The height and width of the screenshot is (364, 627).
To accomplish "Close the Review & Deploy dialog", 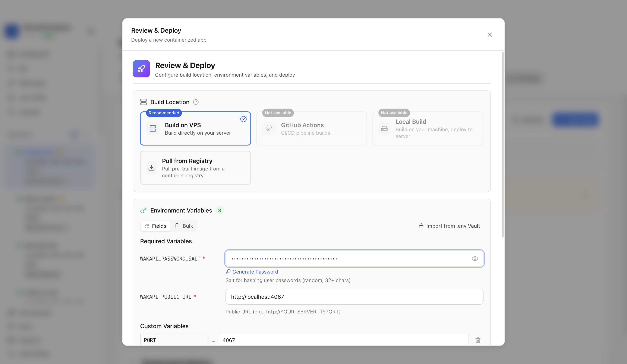I will point(490,35).
